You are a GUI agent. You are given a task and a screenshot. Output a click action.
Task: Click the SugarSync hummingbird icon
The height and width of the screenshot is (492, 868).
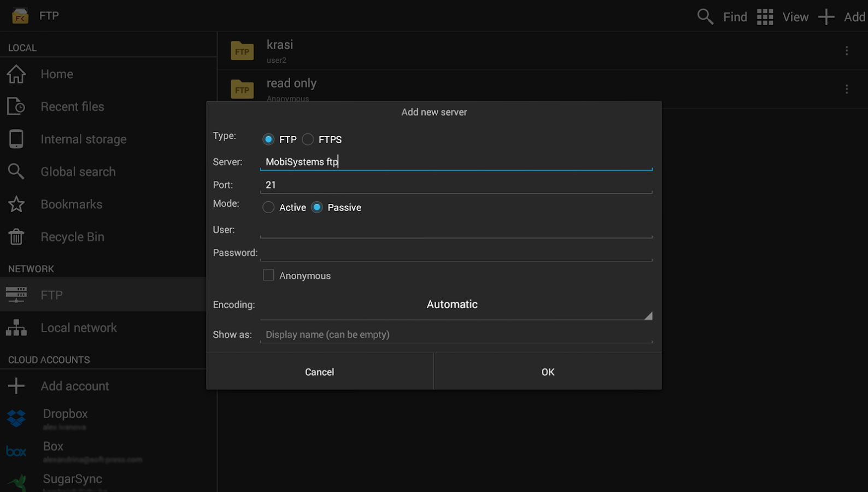[x=18, y=483]
